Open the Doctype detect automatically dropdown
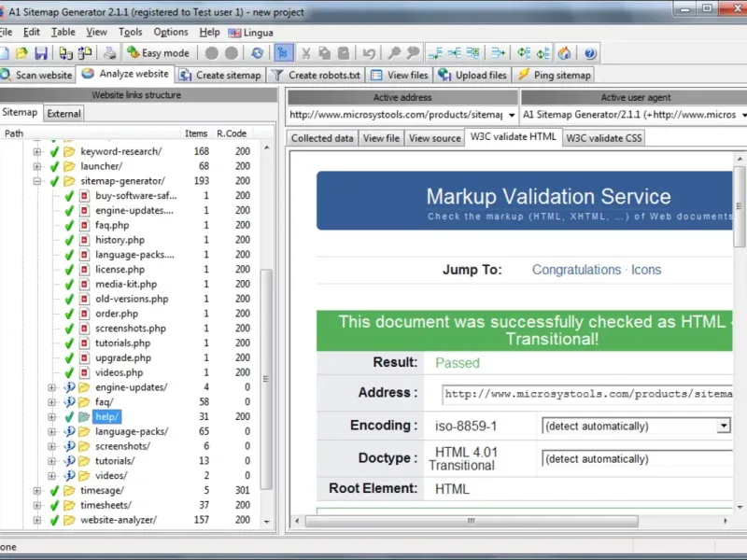The image size is (747, 560). (635, 459)
